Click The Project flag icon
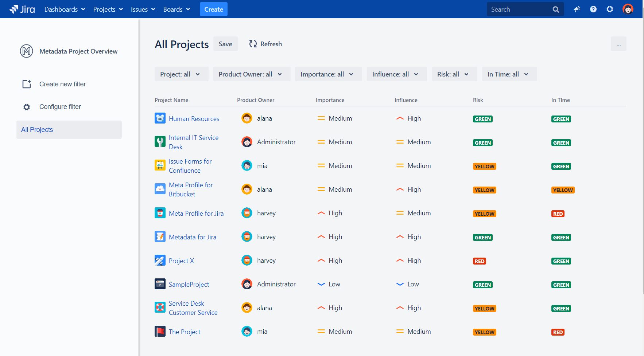This screenshot has height=356, width=644. click(160, 331)
